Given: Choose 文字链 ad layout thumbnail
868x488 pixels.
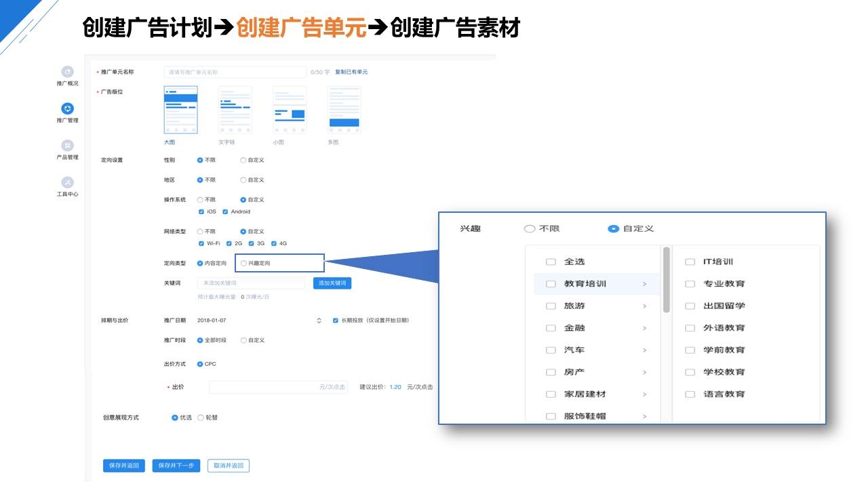Looking at the screenshot, I should point(235,110).
